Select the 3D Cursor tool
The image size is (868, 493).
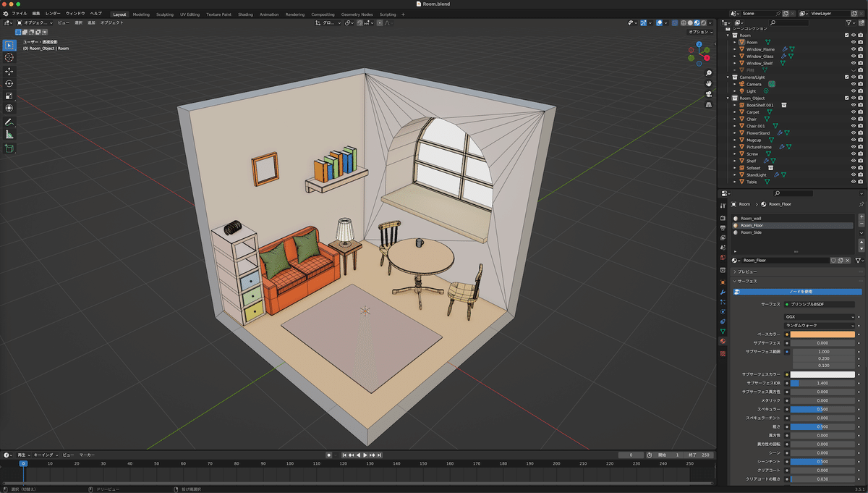pos(9,57)
